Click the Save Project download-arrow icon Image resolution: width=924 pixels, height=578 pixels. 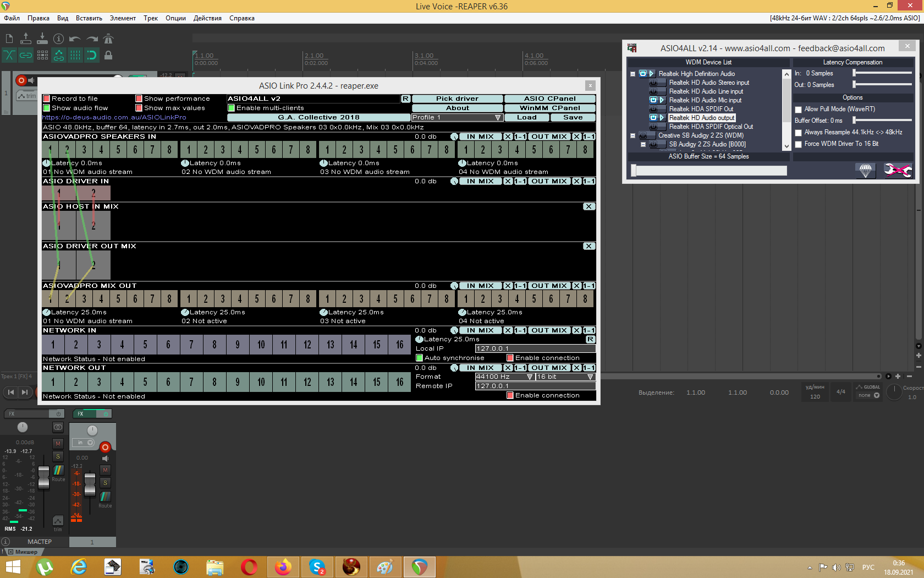[x=42, y=39]
